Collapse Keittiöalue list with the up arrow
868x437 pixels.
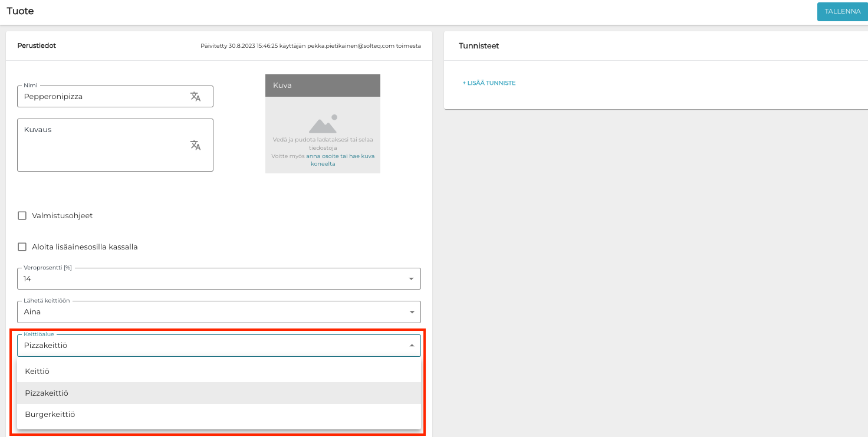click(x=411, y=346)
